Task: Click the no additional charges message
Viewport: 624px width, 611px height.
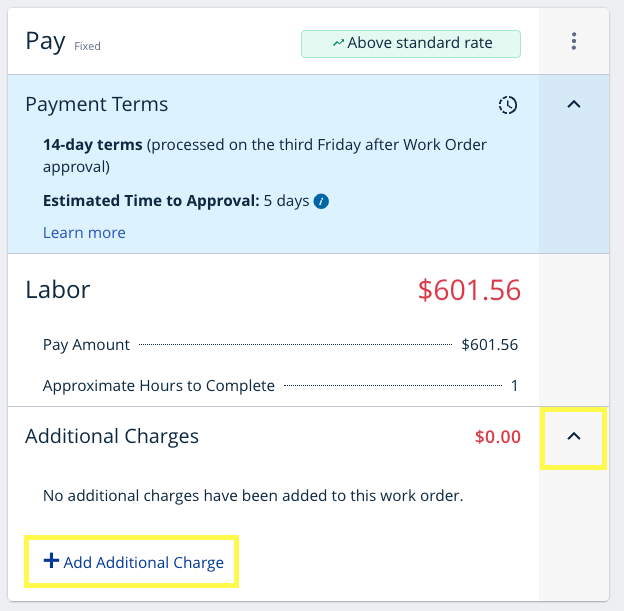Action: 253,495
